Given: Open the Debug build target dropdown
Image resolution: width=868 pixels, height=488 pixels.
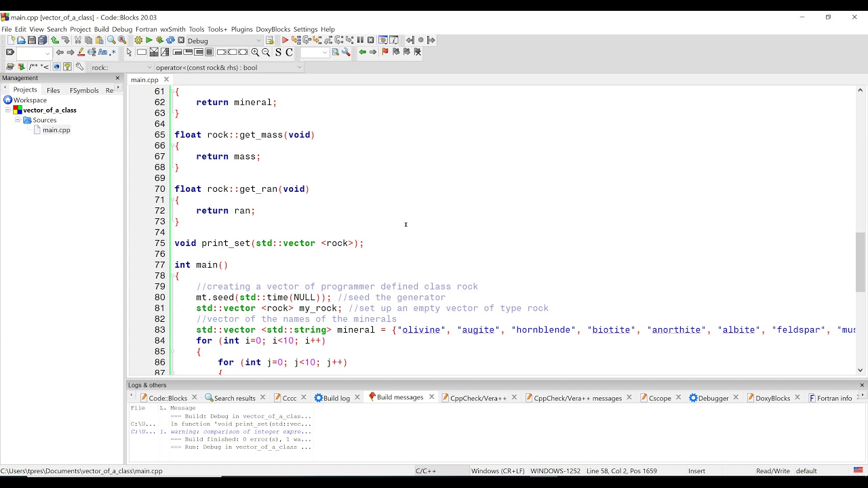Looking at the screenshot, I should pos(258,41).
